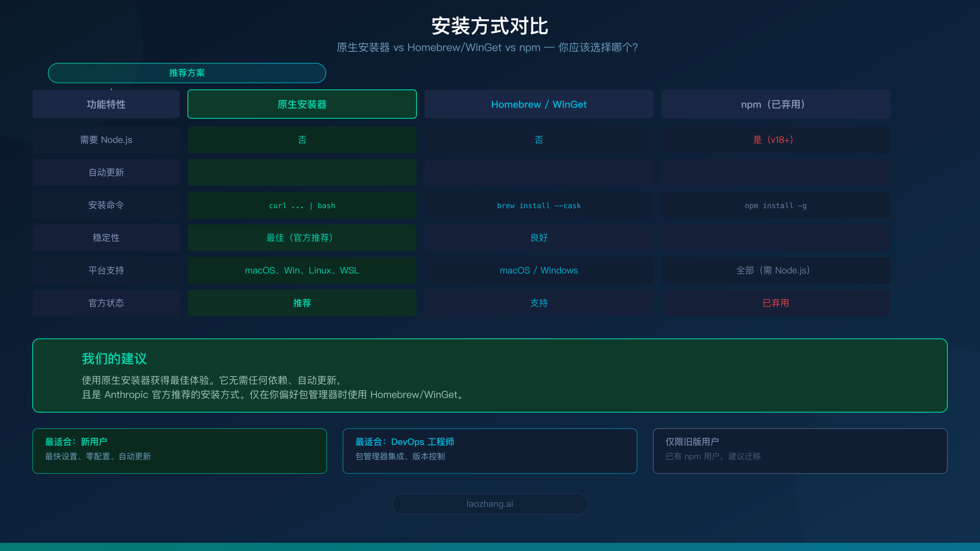Click the red 是（v18+）cell
Image resolution: width=980 pixels, height=551 pixels.
(775, 140)
